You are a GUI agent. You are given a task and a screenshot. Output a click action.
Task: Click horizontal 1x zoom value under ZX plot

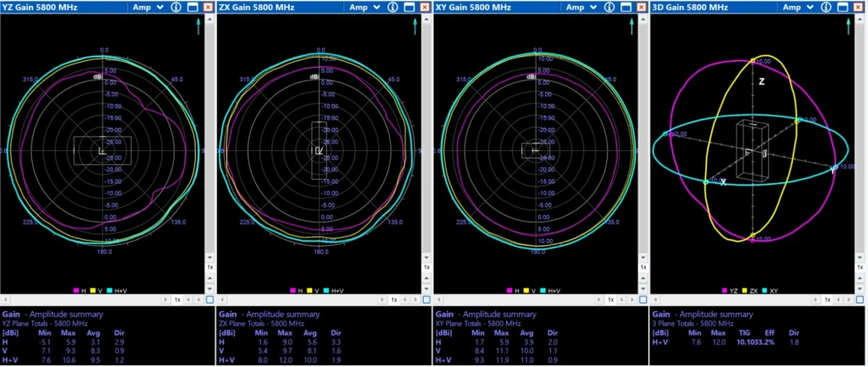[394, 299]
